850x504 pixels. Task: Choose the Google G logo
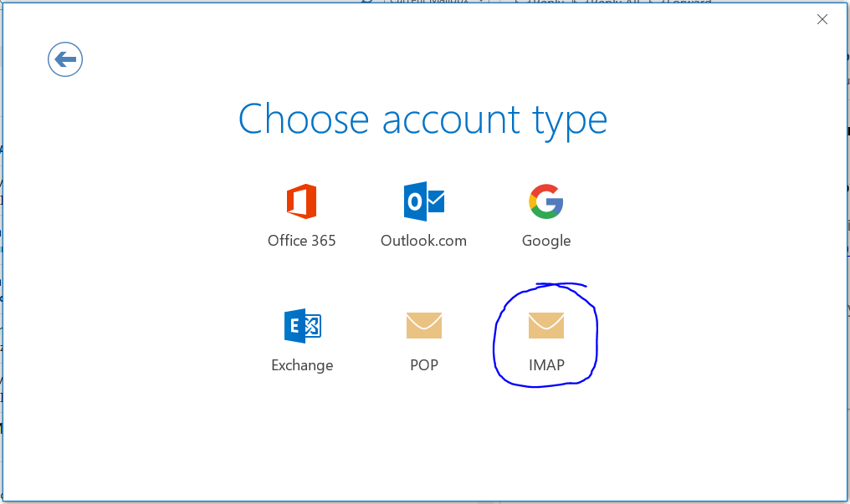tap(545, 201)
